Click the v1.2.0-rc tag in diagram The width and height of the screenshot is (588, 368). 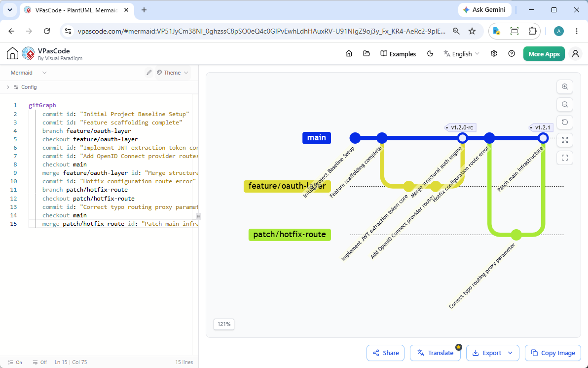tap(461, 127)
